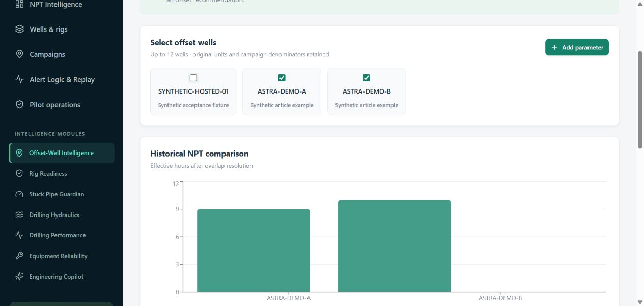The height and width of the screenshot is (306, 644).
Task: Click the Engineering Copilot sparkle icon
Action: point(19,277)
